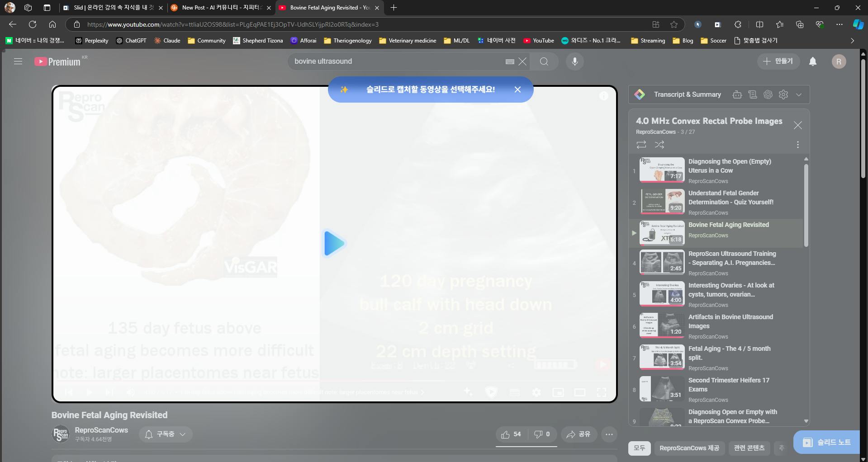Clear the 'bovine ultrasound' search text
868x462 pixels.
pyautogui.click(x=522, y=61)
